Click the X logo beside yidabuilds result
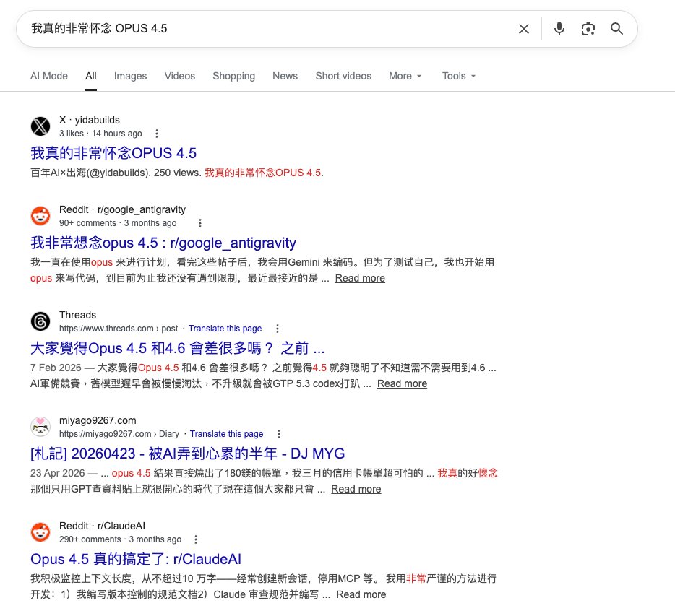The height and width of the screenshot is (616, 675). click(x=40, y=126)
